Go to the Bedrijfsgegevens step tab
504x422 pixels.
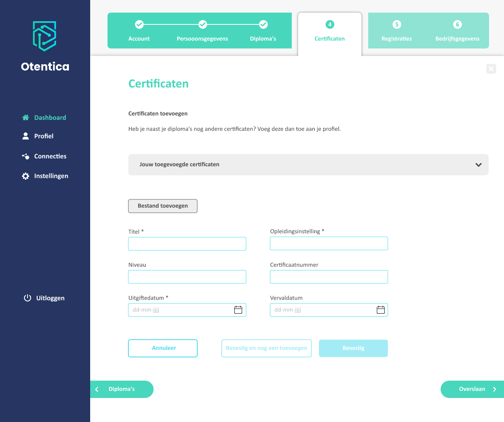coord(458,31)
